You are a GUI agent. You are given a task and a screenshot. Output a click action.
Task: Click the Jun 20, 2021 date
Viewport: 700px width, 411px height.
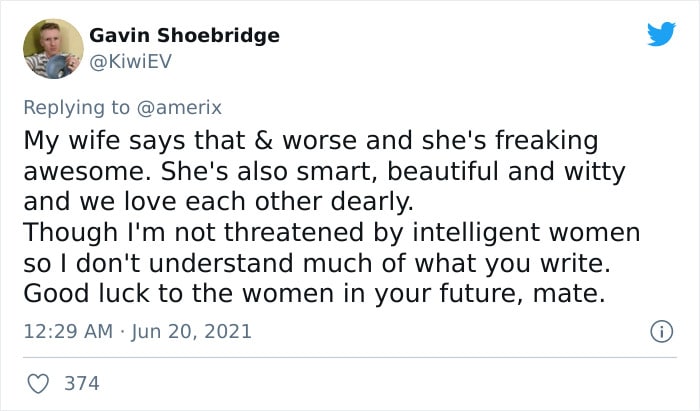192,331
